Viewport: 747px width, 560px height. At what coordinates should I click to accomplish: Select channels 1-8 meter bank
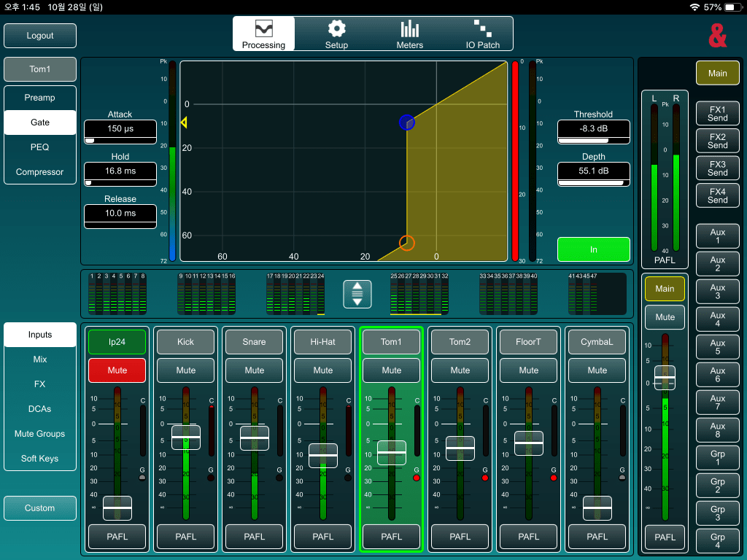click(117, 294)
